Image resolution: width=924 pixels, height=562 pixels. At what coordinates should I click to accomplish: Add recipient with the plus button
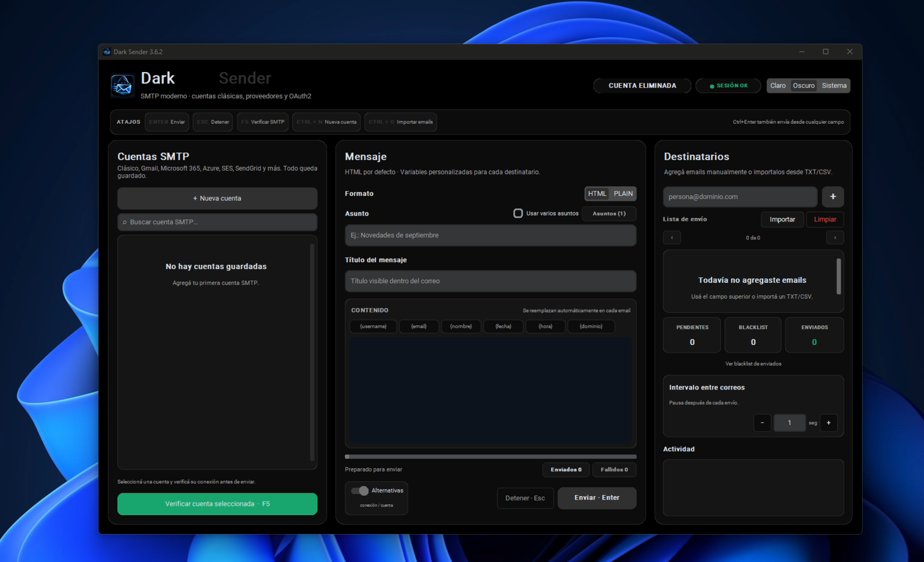[833, 197]
